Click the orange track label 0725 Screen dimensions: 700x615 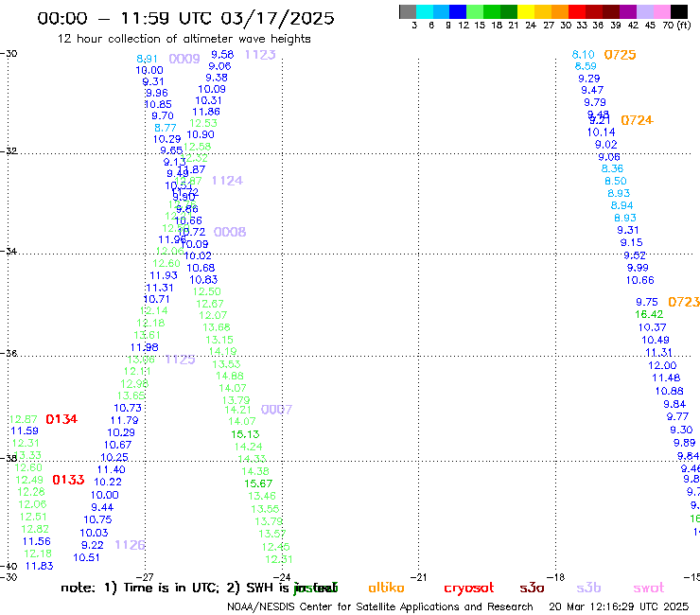click(x=620, y=55)
